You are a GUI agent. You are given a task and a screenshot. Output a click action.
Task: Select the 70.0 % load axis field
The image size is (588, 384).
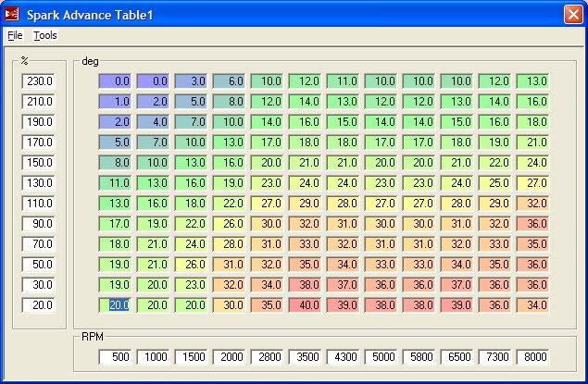[39, 244]
